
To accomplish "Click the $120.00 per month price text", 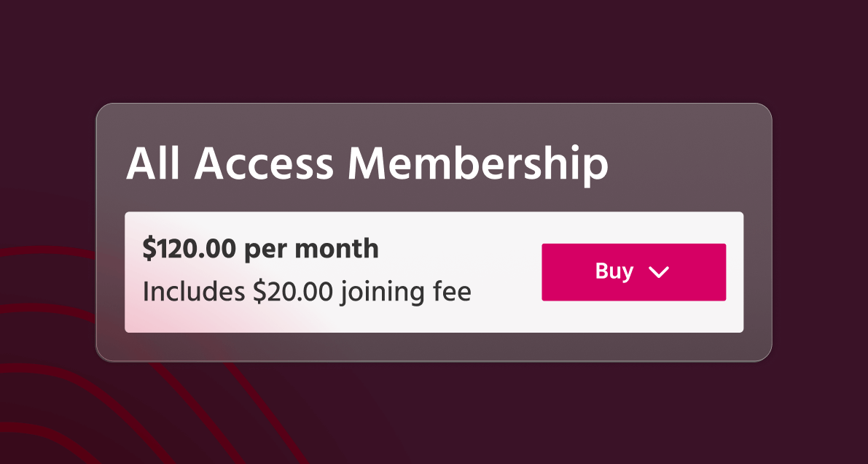I will (260, 248).
